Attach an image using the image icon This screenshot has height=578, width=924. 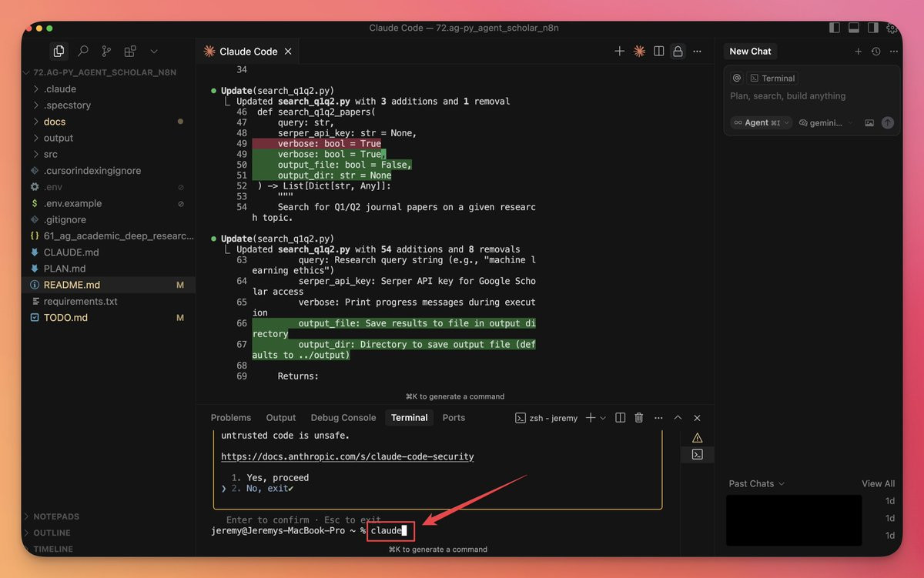click(869, 122)
